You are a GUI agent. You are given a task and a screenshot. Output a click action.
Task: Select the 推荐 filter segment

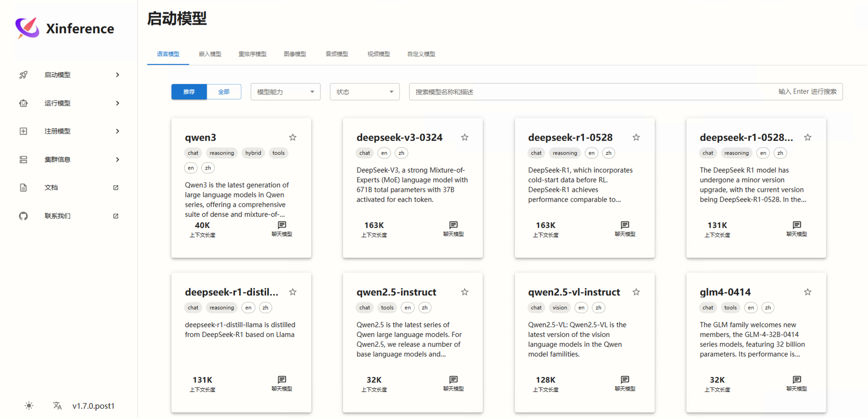pos(189,91)
